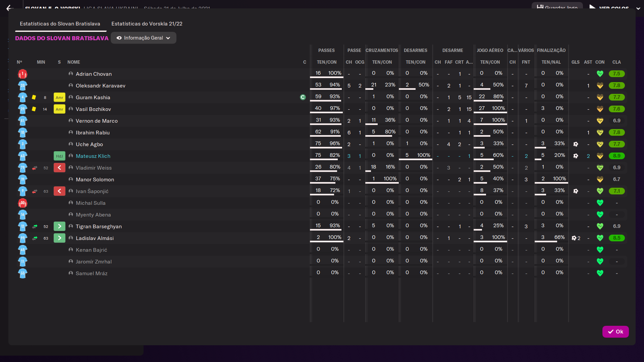Sort by the NOME column header
This screenshot has height=362, width=644.
coord(74,62)
